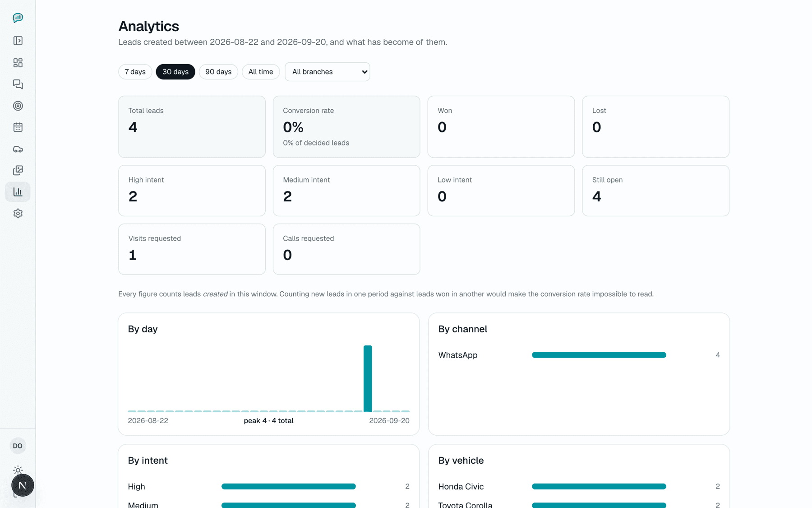Toggle the sidebar panel icon

point(18,41)
